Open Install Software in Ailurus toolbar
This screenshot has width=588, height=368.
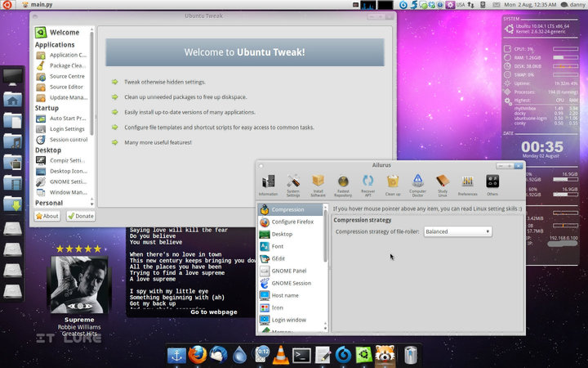click(x=318, y=185)
